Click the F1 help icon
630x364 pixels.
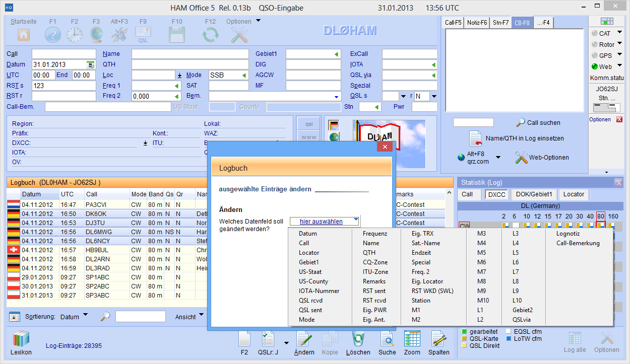pyautogui.click(x=53, y=35)
